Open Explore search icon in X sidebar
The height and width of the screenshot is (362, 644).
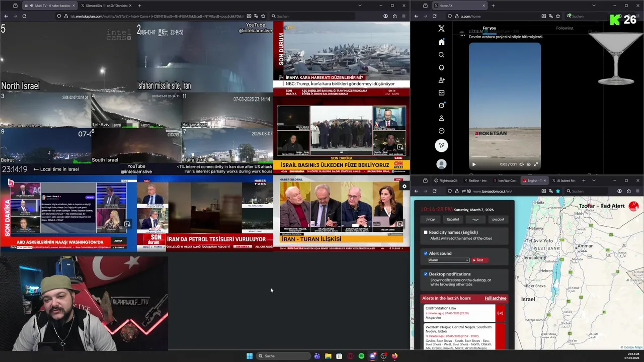click(x=441, y=55)
